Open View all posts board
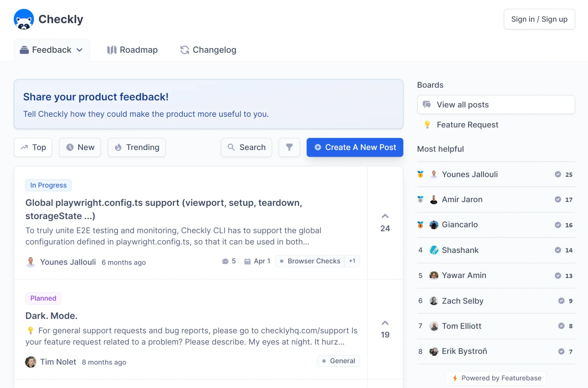Viewport: 588px width, 388px height. coord(496,105)
